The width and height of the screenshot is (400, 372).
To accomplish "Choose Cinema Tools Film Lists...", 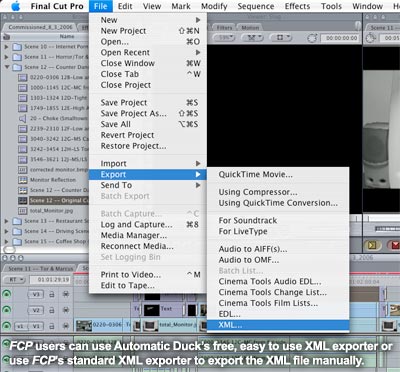I will coord(278,303).
